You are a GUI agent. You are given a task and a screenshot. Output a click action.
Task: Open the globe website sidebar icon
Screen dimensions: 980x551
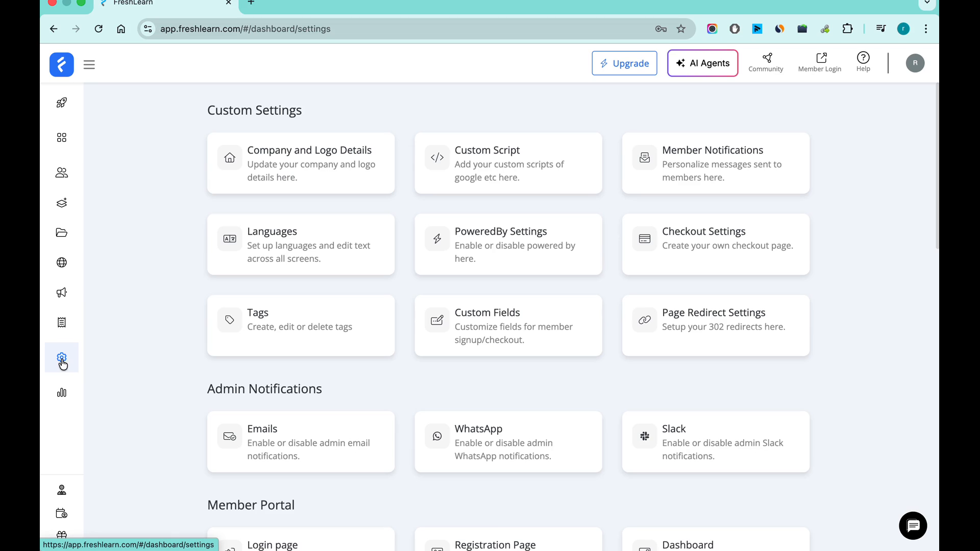click(x=62, y=262)
